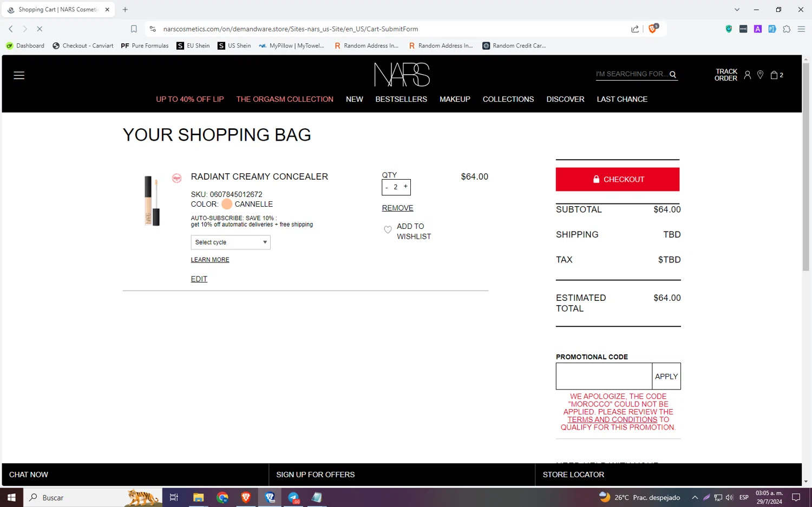Open the account profile icon
This screenshot has width=812, height=507.
coord(747,75)
